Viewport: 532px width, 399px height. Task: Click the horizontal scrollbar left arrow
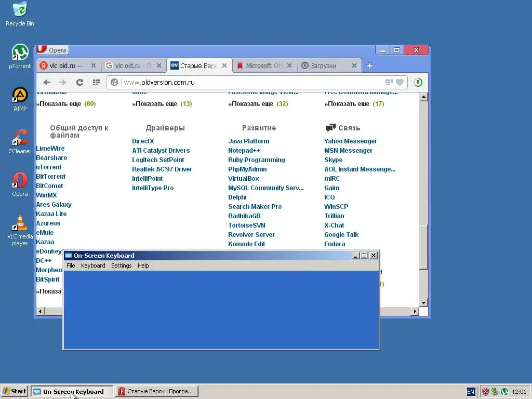(41, 311)
